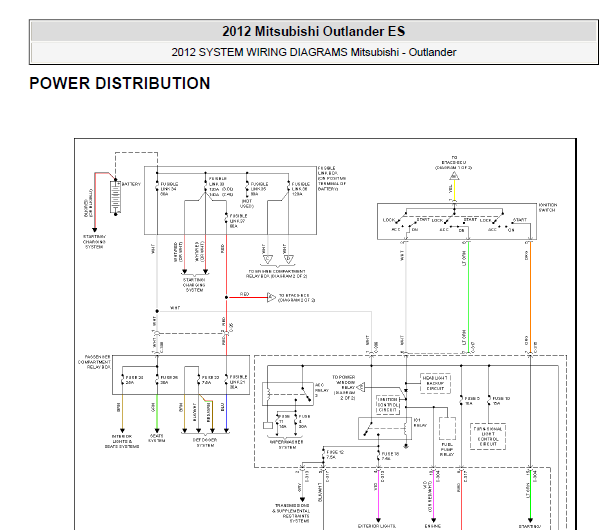This screenshot has width=602, height=530.
Task: Click the 'YEL' wire label above the ignition switch
Action: (451, 189)
